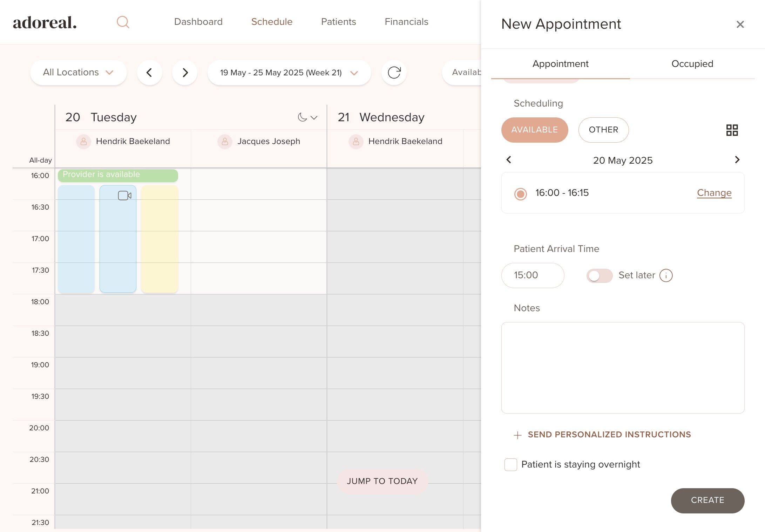Image resolution: width=765 pixels, height=532 pixels.
Task: Toggle the Set later switch
Action: pyautogui.click(x=599, y=276)
